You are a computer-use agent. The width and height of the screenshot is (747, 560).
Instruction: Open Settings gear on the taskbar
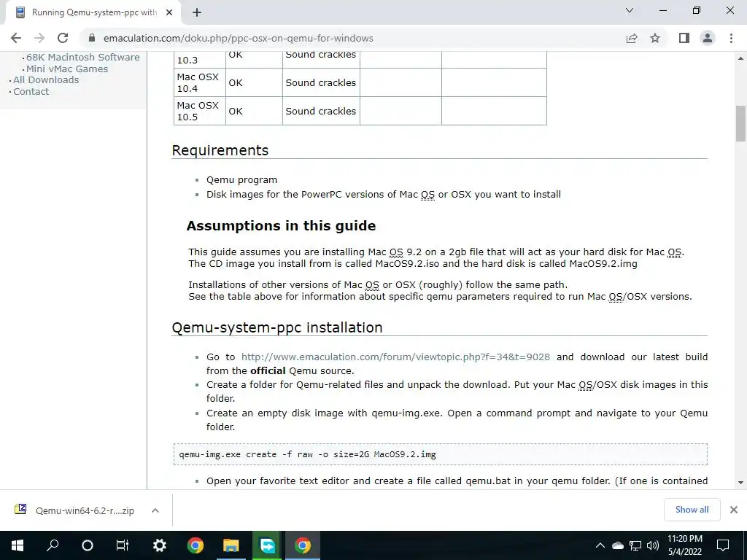[x=160, y=545]
